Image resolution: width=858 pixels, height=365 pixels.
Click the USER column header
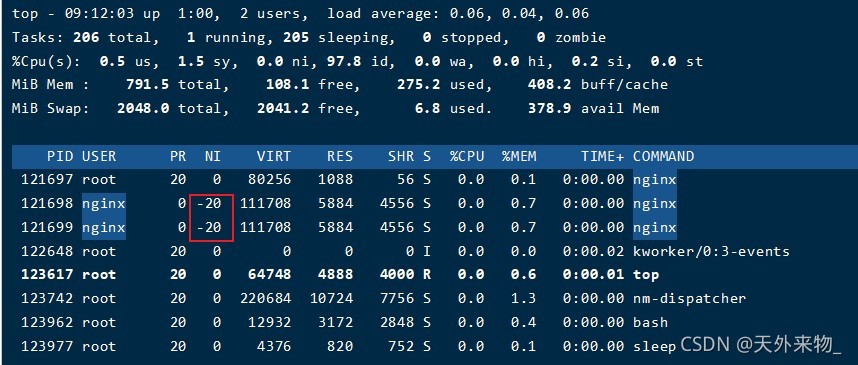(99, 157)
